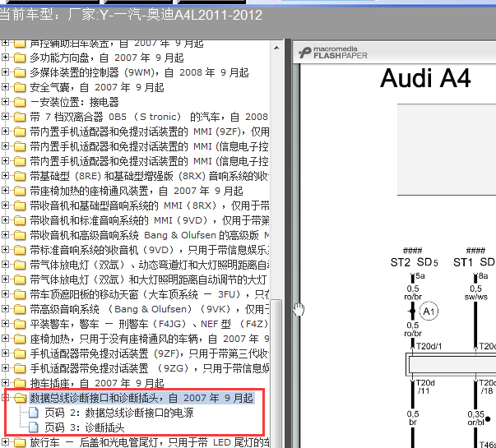Click folder icon of 手机适配器带免提对话装置 (9ZG)

pyautogui.click(x=20, y=368)
